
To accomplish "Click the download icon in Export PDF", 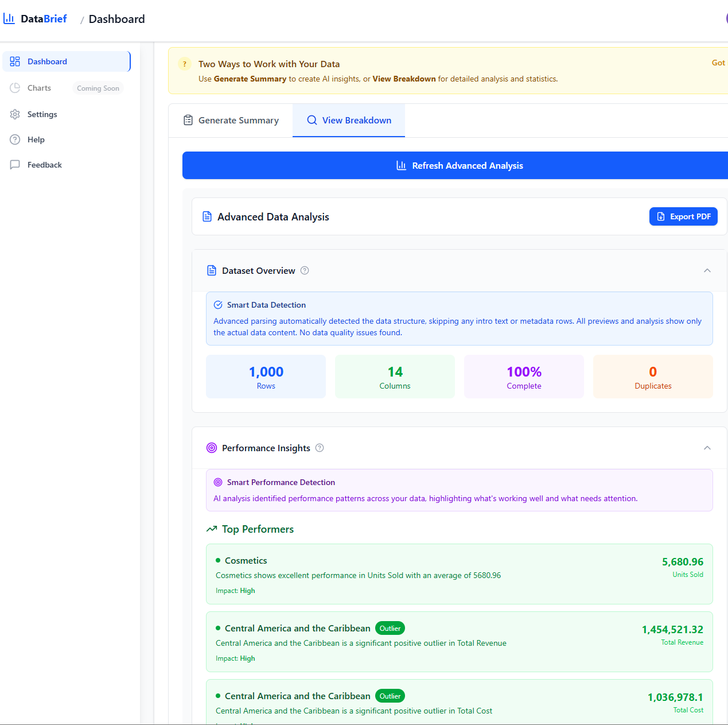I will tap(661, 216).
